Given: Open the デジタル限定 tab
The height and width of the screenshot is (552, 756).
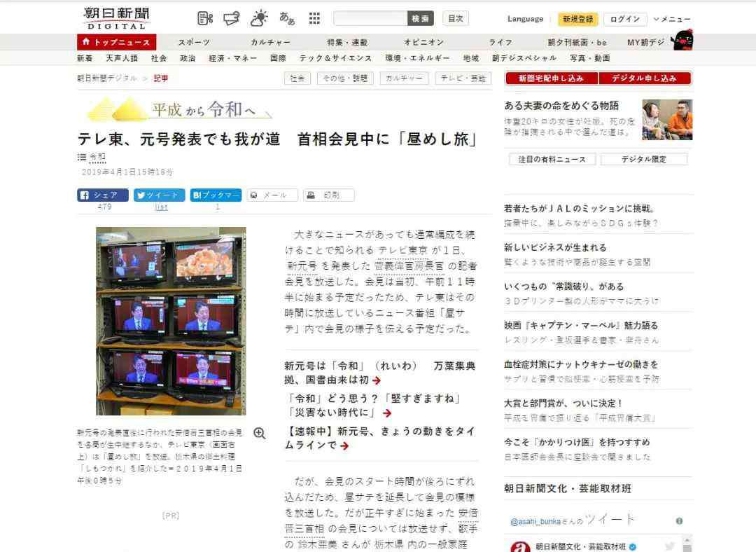Looking at the screenshot, I should click(644, 159).
